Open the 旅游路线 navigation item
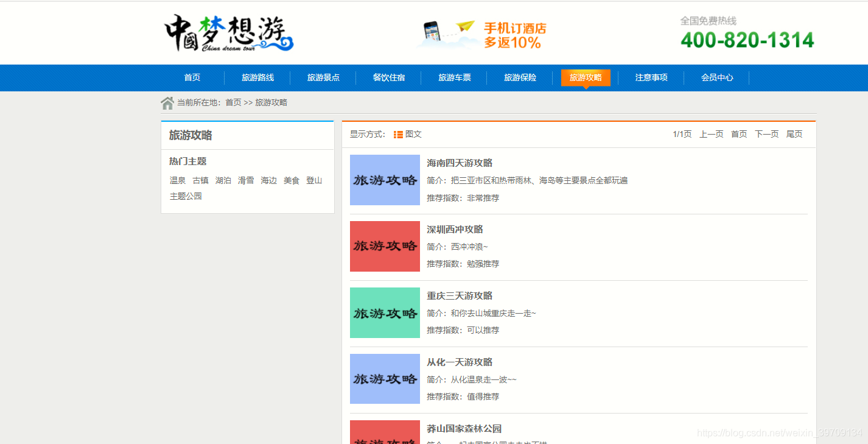This screenshot has height=444, width=868. point(257,78)
